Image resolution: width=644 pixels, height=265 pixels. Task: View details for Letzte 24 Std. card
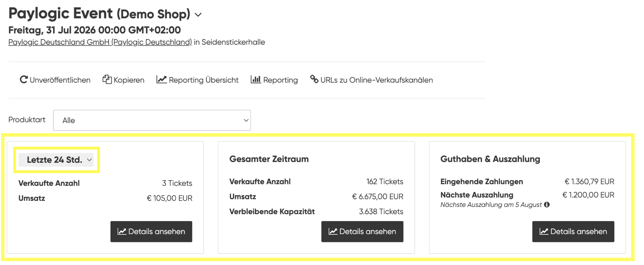(x=151, y=232)
